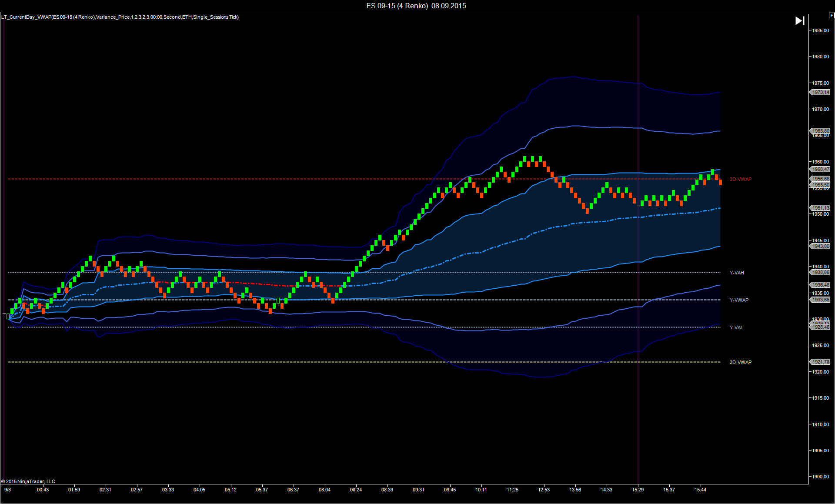Click the Y-VAL level label
Screen dimensions: 835x504
tap(736, 327)
